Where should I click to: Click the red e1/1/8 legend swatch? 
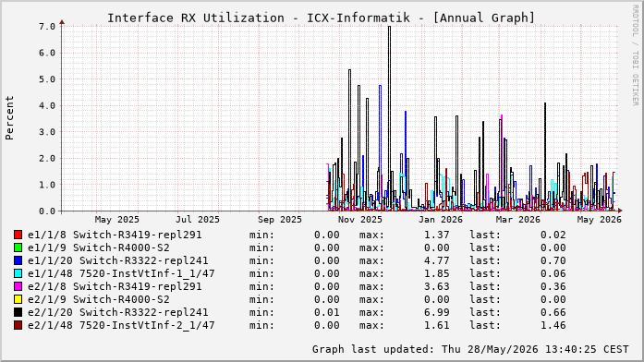pyautogui.click(x=18, y=235)
